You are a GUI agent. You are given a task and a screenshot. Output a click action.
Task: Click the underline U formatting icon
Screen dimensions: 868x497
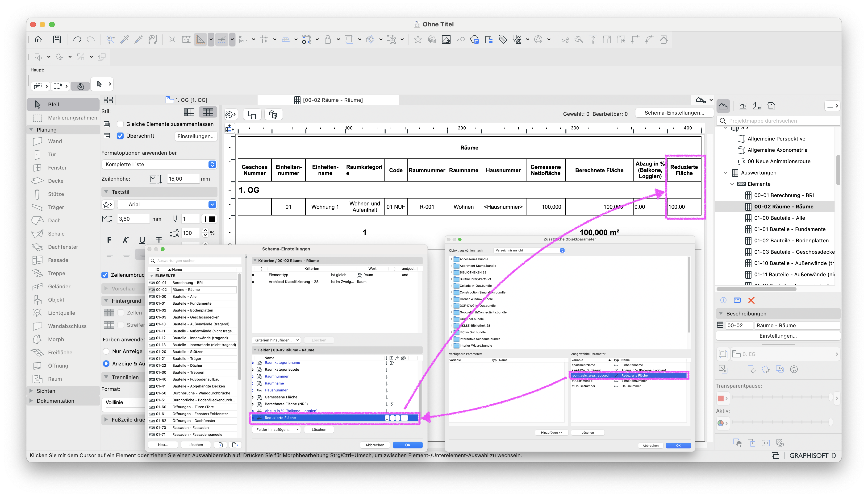(x=142, y=240)
